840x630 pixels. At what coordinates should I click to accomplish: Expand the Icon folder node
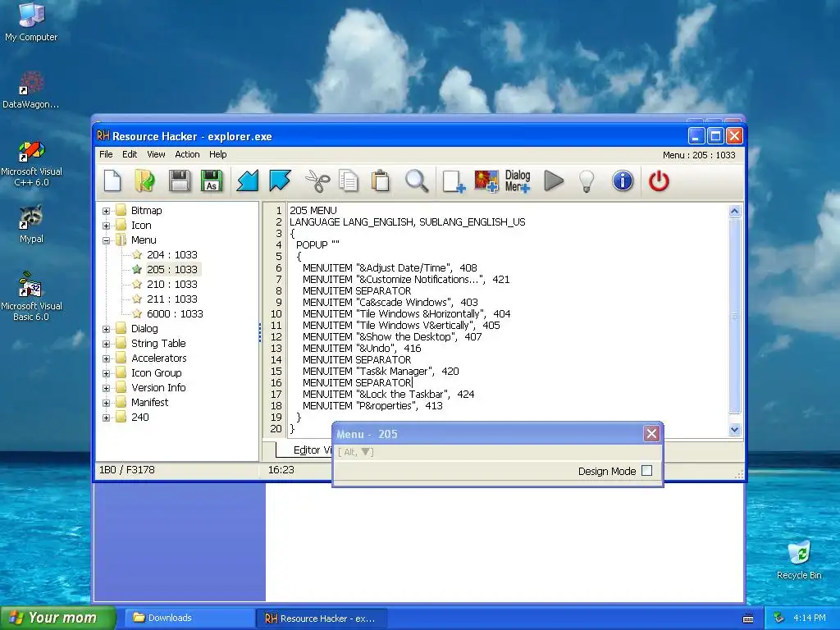(106, 226)
